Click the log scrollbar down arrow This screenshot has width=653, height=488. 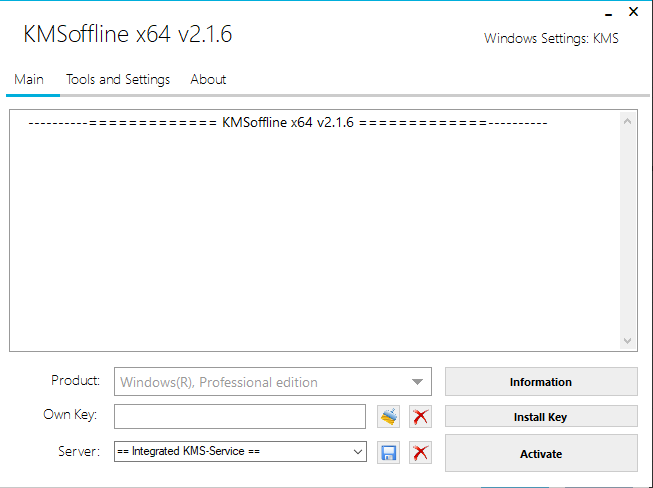[x=628, y=341]
